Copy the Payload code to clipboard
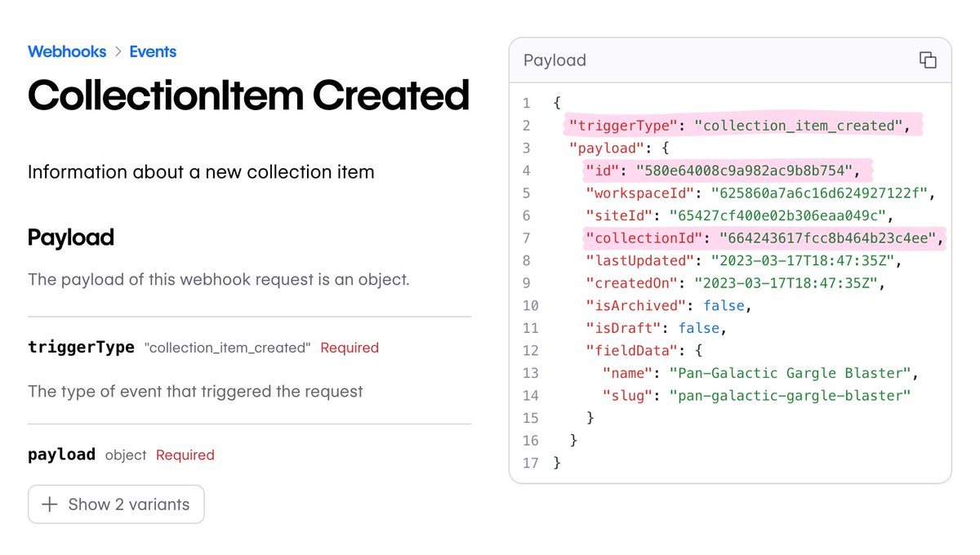The width and height of the screenshot is (980, 555). 927,60
